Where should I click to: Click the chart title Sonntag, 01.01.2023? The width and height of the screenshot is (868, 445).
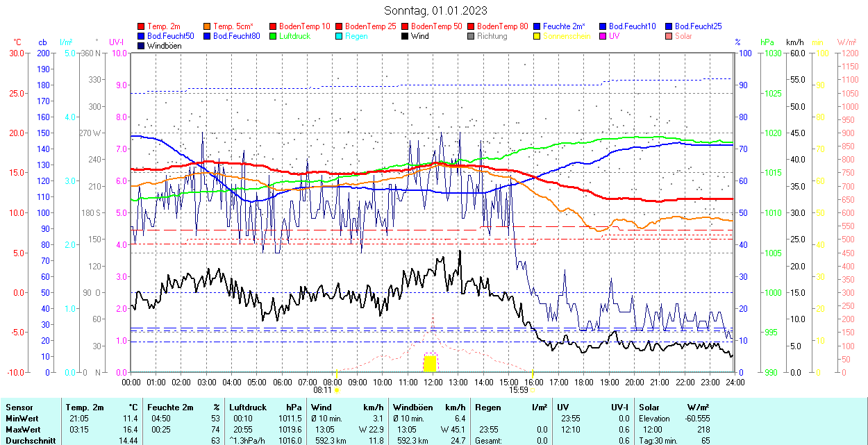435,10
